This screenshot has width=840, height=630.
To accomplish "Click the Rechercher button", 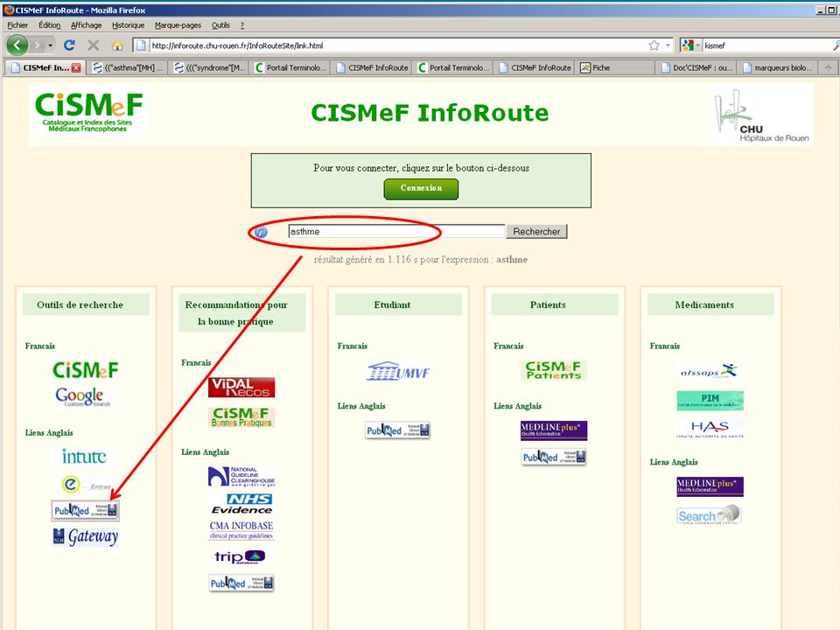I will 536,231.
